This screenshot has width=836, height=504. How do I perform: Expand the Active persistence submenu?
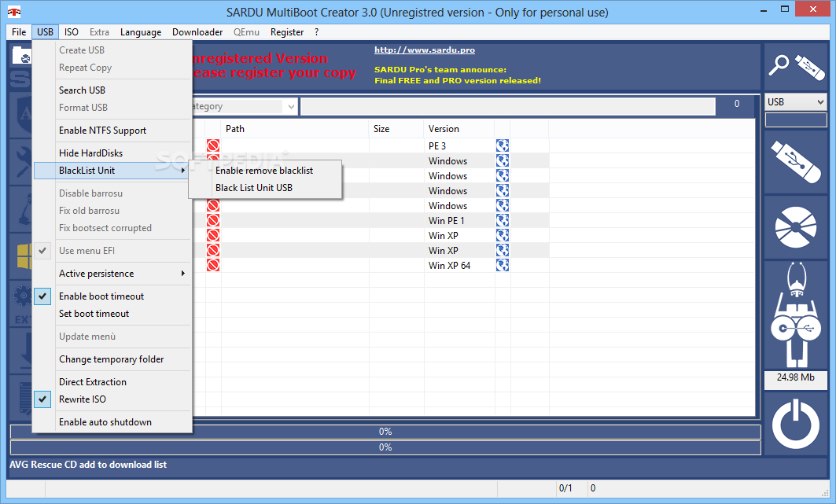(x=112, y=274)
